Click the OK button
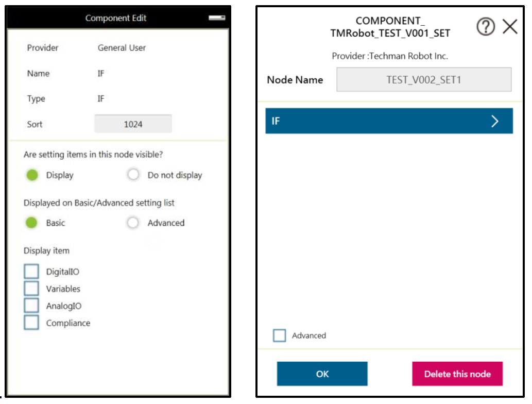Image resolution: width=532 pixels, height=404 pixels. click(x=322, y=374)
